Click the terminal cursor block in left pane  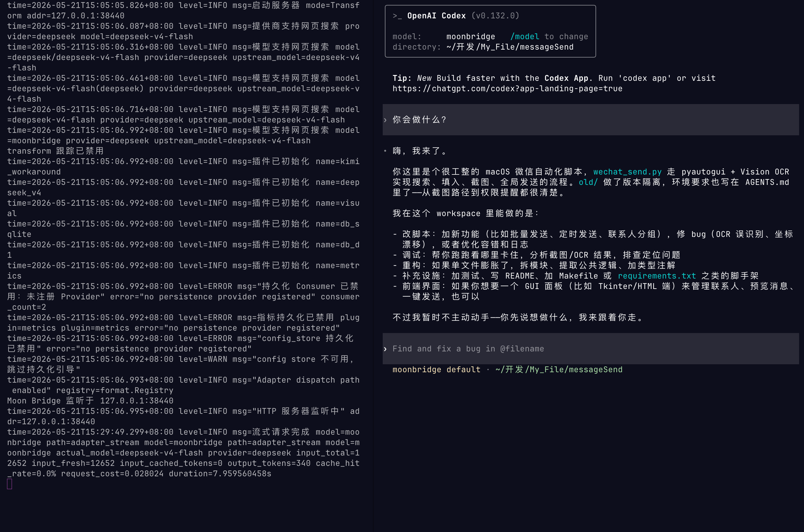point(9,484)
